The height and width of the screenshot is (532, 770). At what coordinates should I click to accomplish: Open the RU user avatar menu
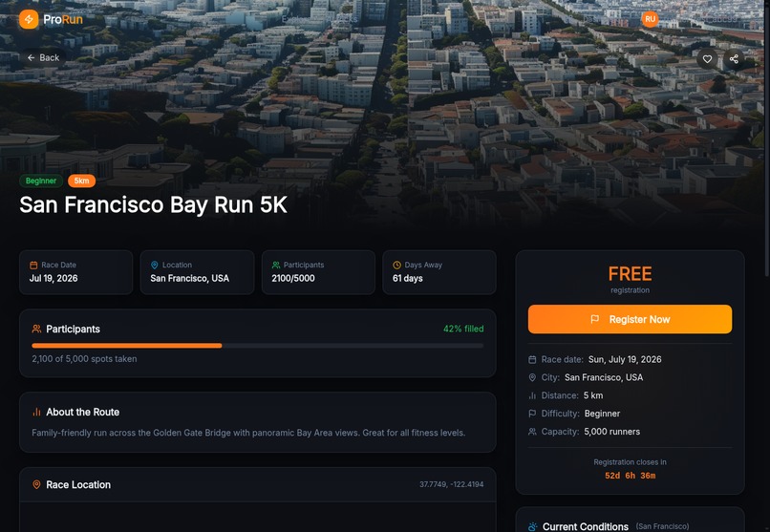point(651,19)
